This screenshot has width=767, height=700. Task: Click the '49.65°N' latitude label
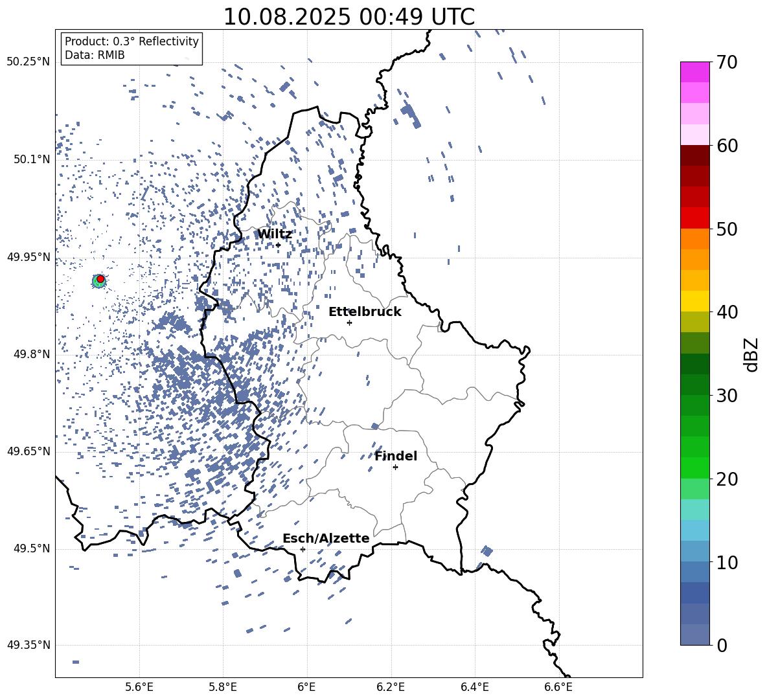pyautogui.click(x=29, y=451)
